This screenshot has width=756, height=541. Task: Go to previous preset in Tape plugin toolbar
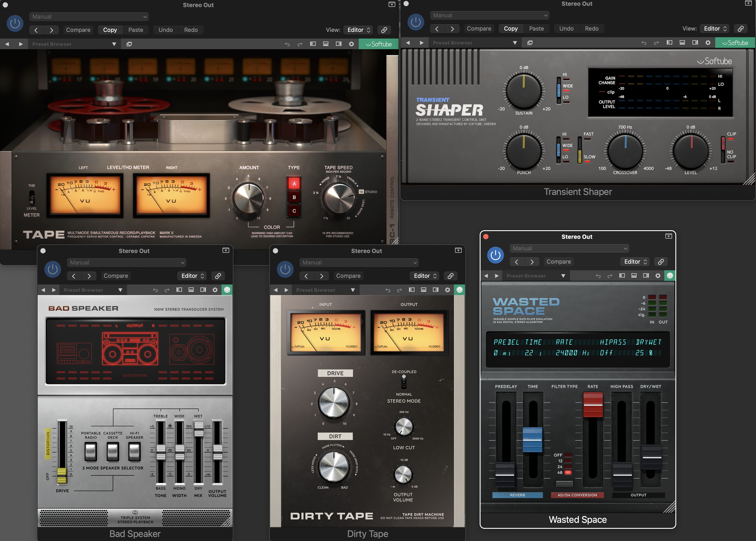click(7, 44)
